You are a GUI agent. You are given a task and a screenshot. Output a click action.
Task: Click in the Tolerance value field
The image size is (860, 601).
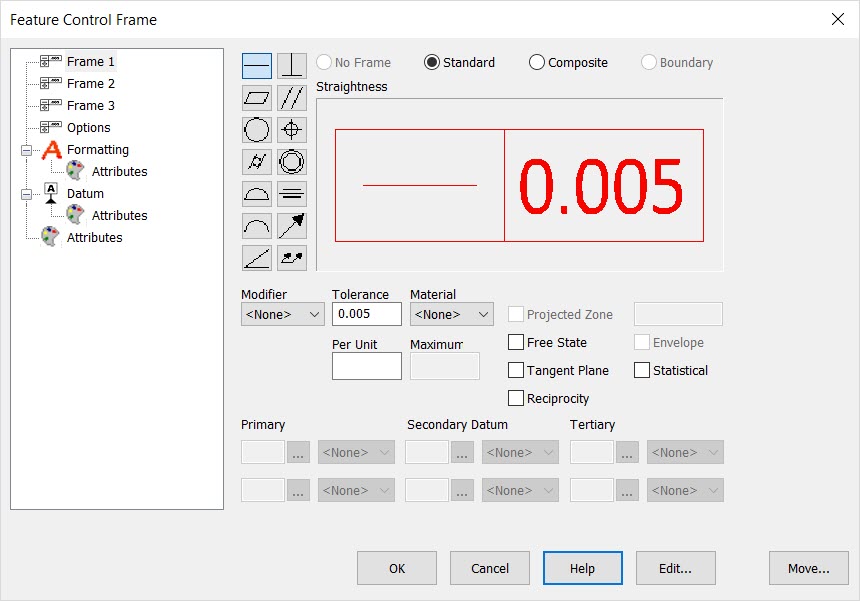pyautogui.click(x=366, y=314)
